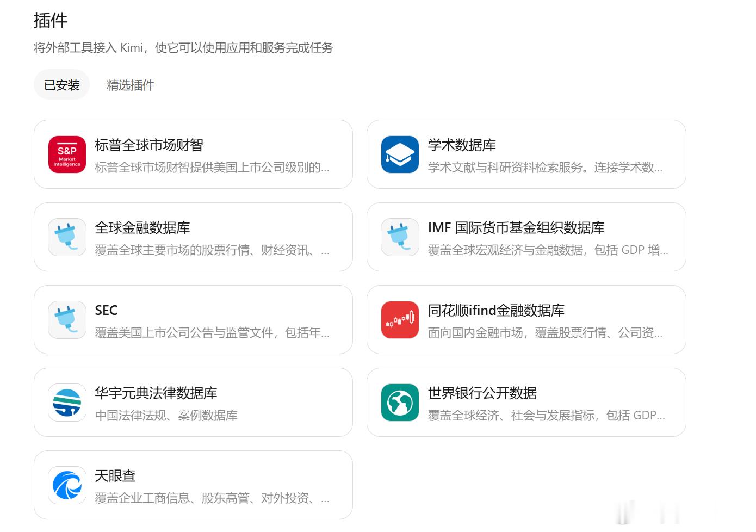Click the red candlestick icon for 同花顺ifind
This screenshot has width=756, height=532.
tap(400, 320)
